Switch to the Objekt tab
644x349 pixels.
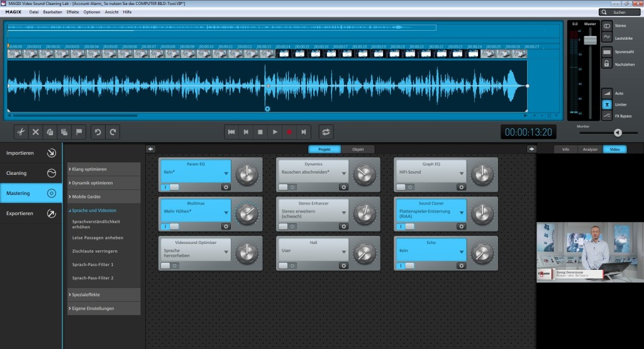pos(358,150)
